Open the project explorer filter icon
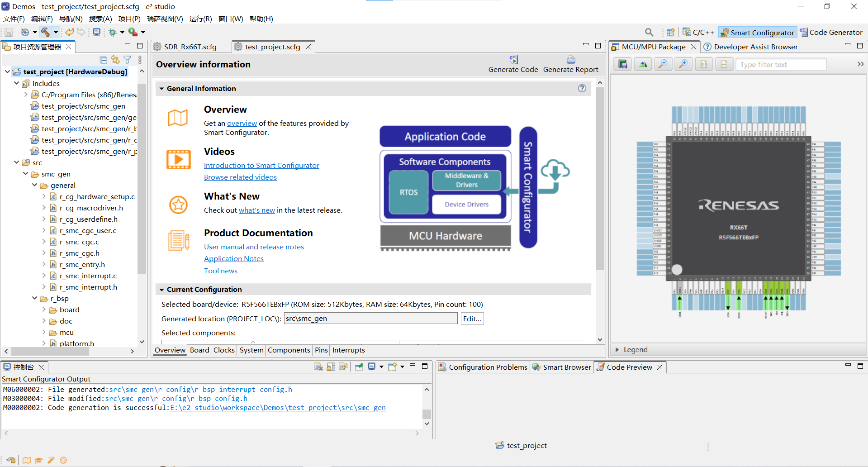 [x=128, y=60]
